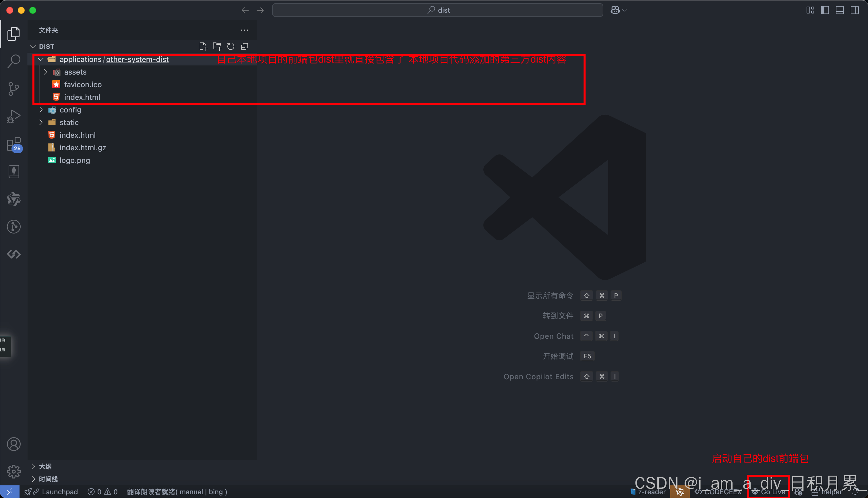Open the explorer more actions ellipsis menu

point(244,30)
